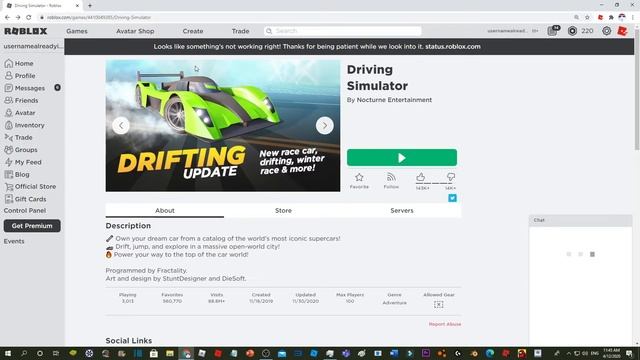Screen dimensions: 640x360
Task: Open Chrome from the taskbar
Action: [186, 353]
